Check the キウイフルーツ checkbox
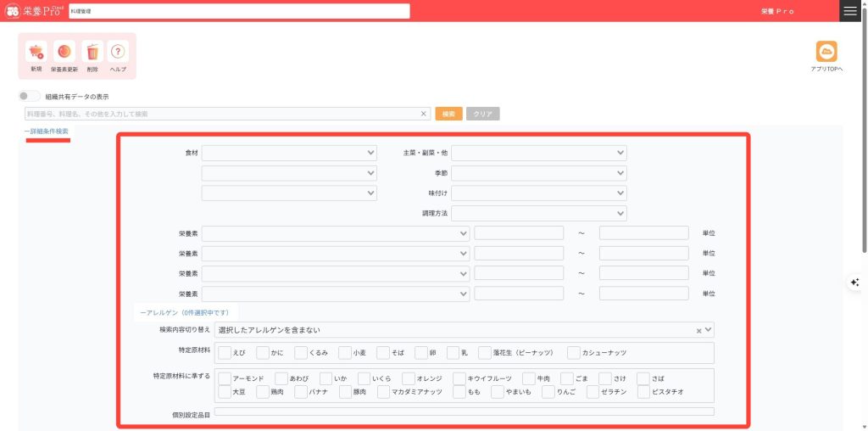 pos(459,378)
